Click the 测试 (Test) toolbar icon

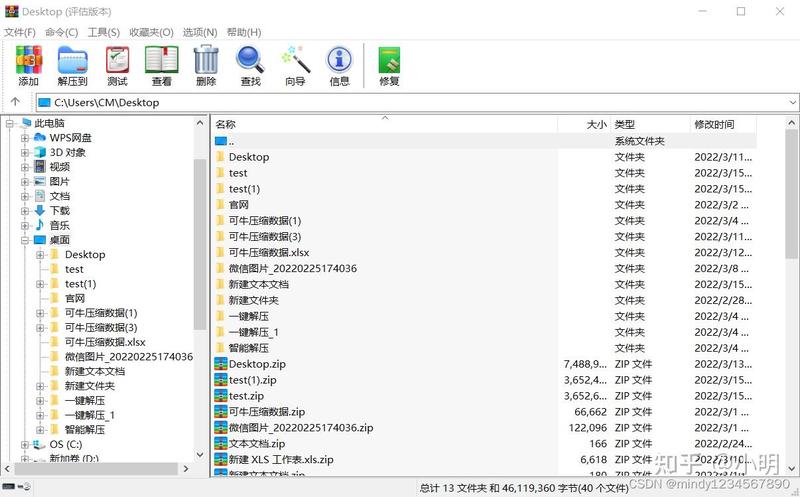click(117, 60)
